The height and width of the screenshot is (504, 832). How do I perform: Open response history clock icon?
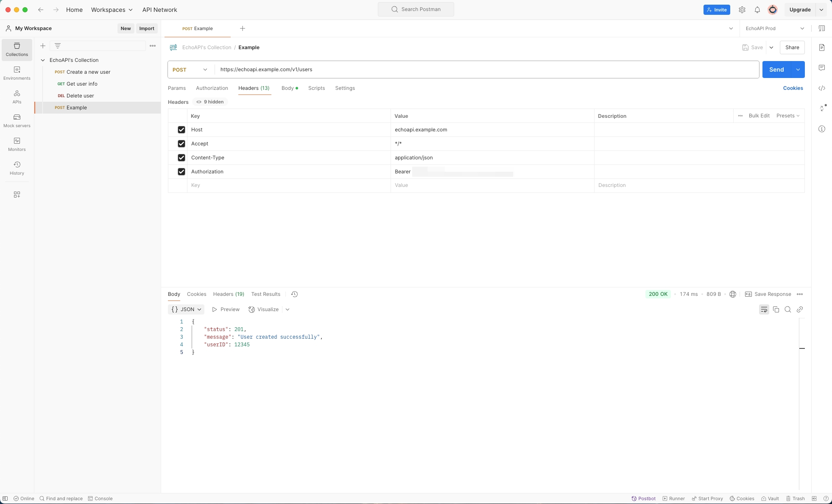pyautogui.click(x=294, y=294)
